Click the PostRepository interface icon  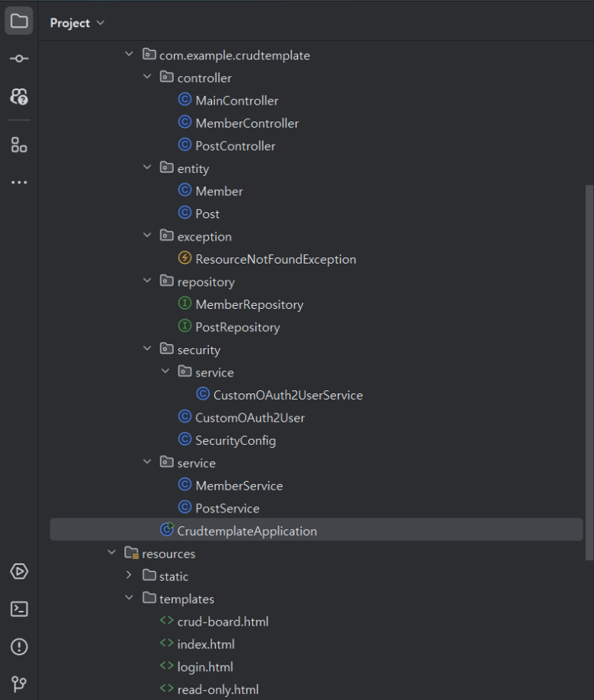pos(184,326)
